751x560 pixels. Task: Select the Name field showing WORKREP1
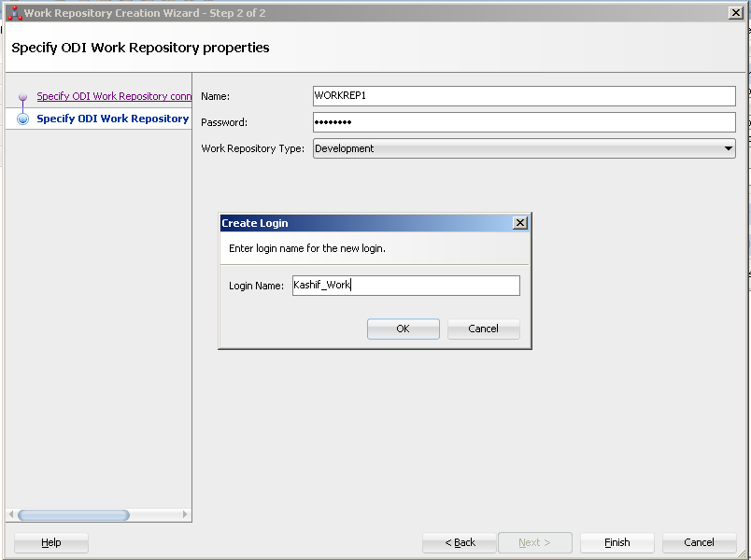523,96
